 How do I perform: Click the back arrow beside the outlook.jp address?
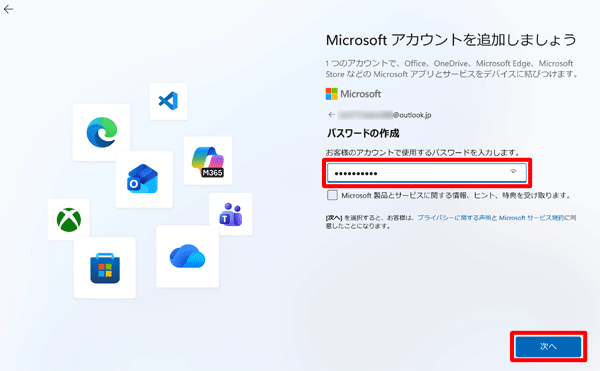click(x=332, y=114)
